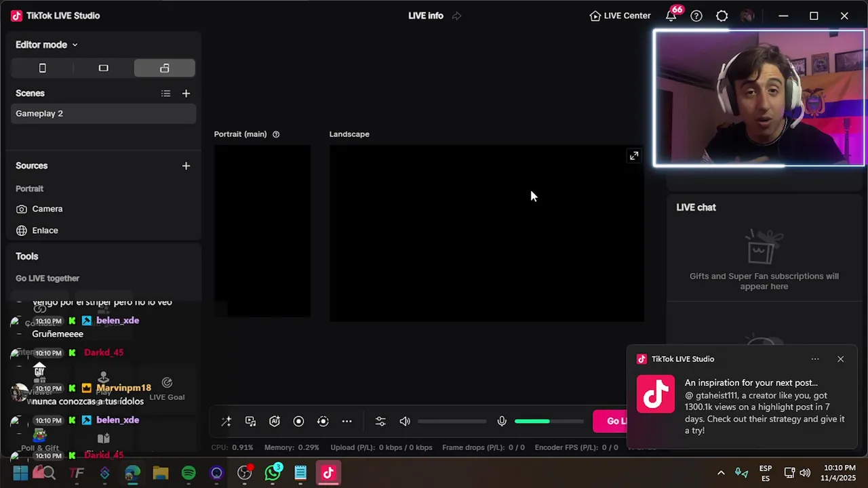Click the Landscape preview canvas
868x488 pixels.
pyautogui.click(x=487, y=233)
